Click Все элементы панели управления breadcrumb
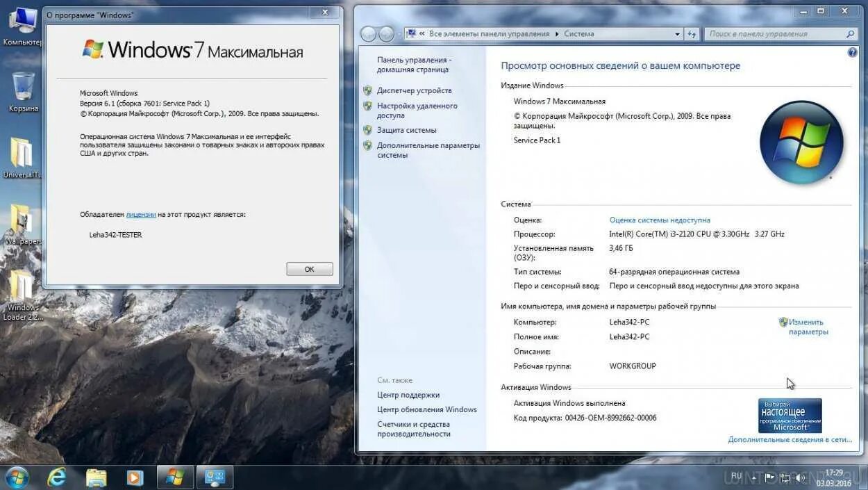Viewport: 868px width, 490px height. pyautogui.click(x=489, y=34)
